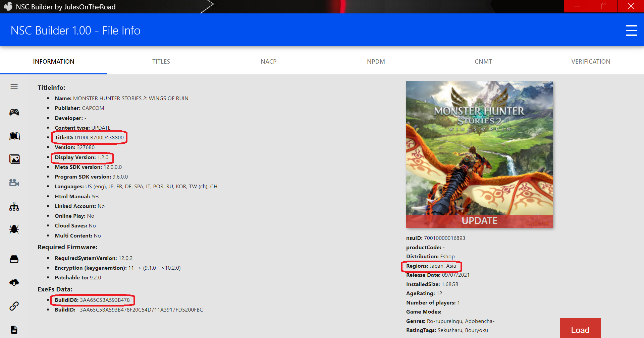644x338 pixels.
Task: Open the hard drive sidebar icon
Action: (x=14, y=259)
